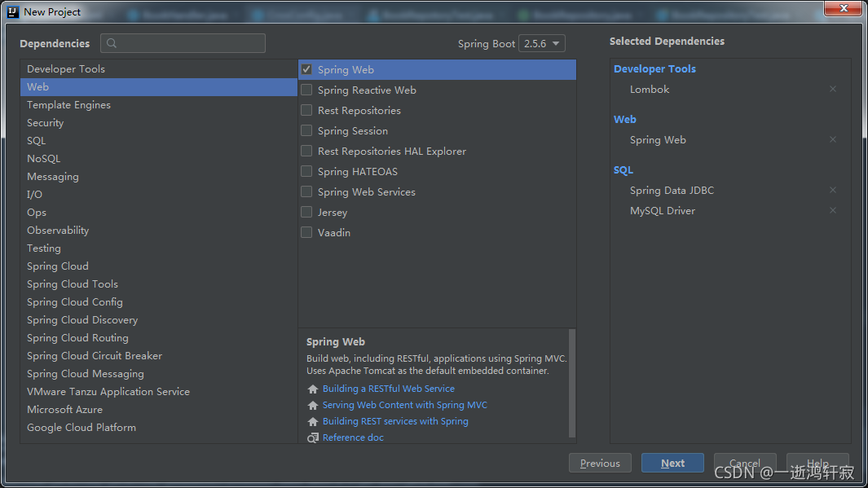This screenshot has height=488, width=868.
Task: Check the Jersey dependency
Action: coord(306,212)
